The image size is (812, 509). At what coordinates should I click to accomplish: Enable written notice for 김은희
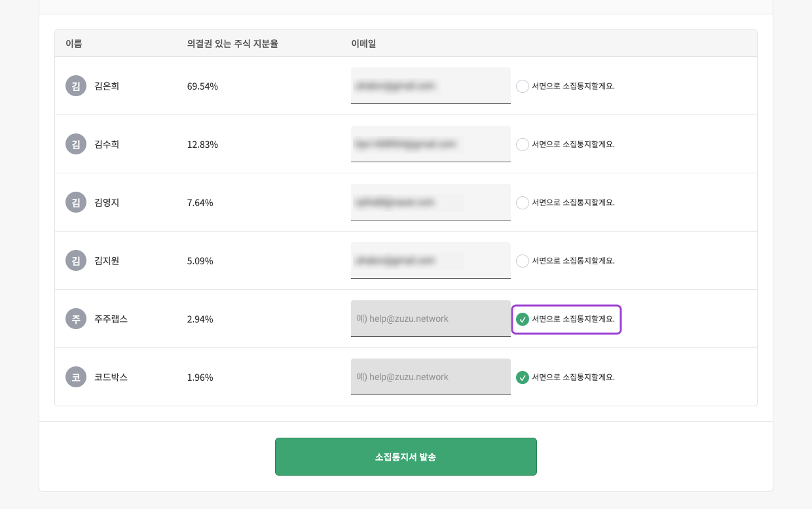522,86
